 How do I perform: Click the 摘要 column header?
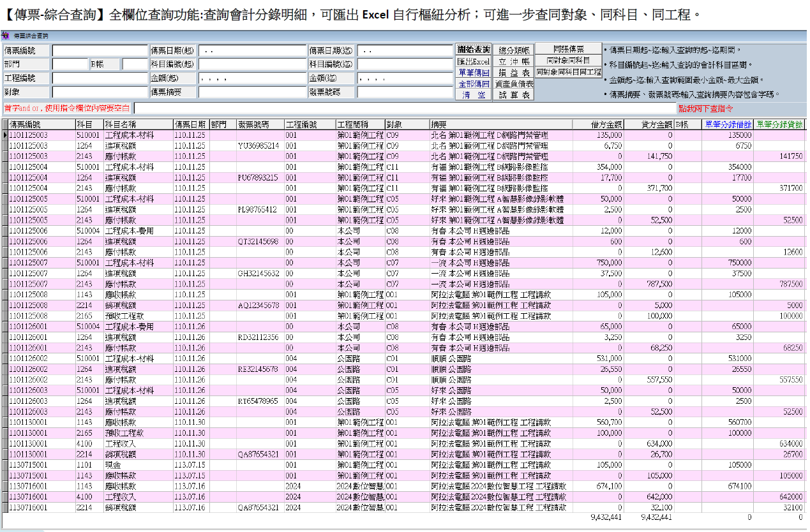coord(500,125)
